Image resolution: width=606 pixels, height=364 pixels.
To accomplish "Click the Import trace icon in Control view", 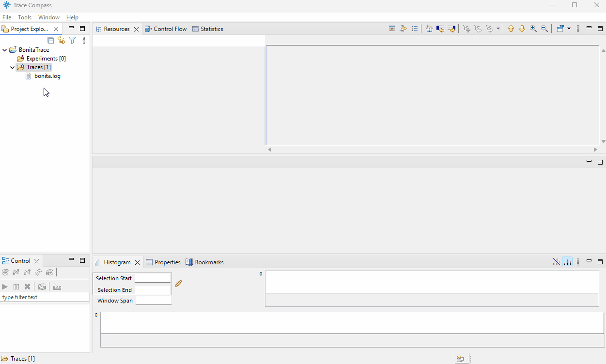I will [57, 286].
